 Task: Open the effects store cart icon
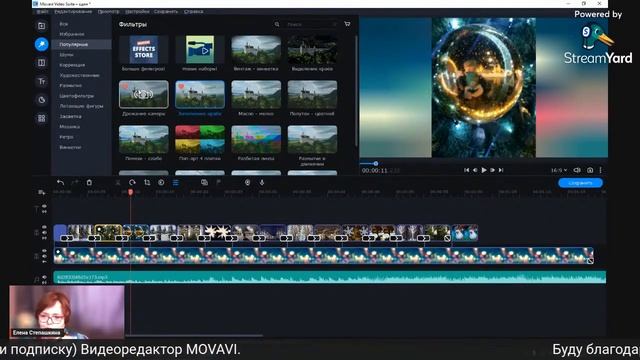pos(347,24)
